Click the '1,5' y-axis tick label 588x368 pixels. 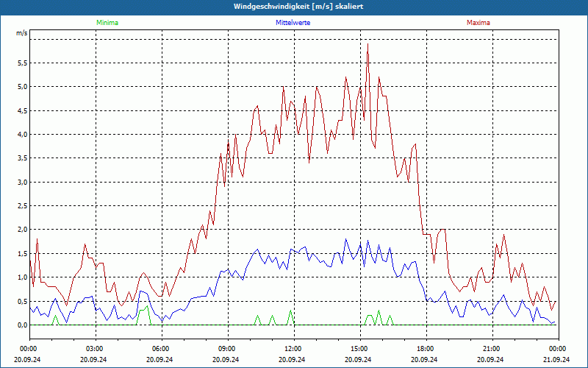(23, 253)
